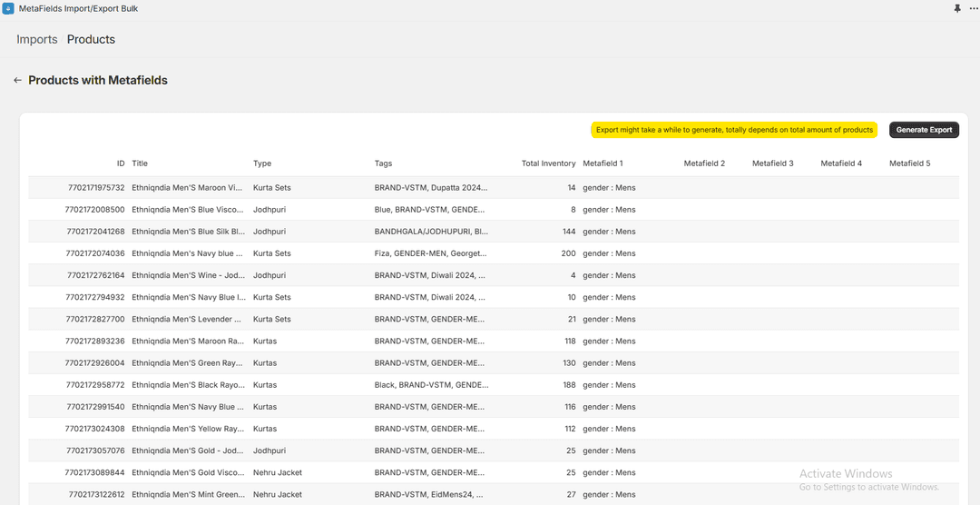Click title Ethniqndia Men'S Blue Silk Bl...
Image resolution: width=980 pixels, height=505 pixels.
(x=188, y=232)
